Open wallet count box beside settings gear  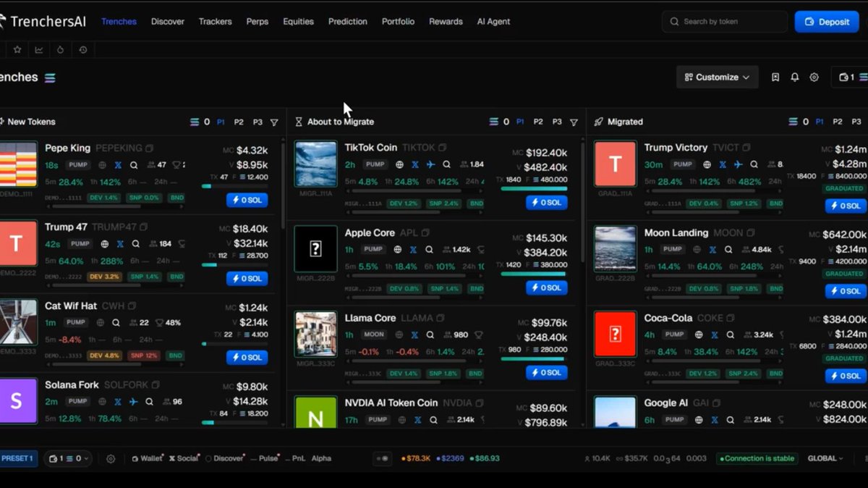click(x=848, y=77)
